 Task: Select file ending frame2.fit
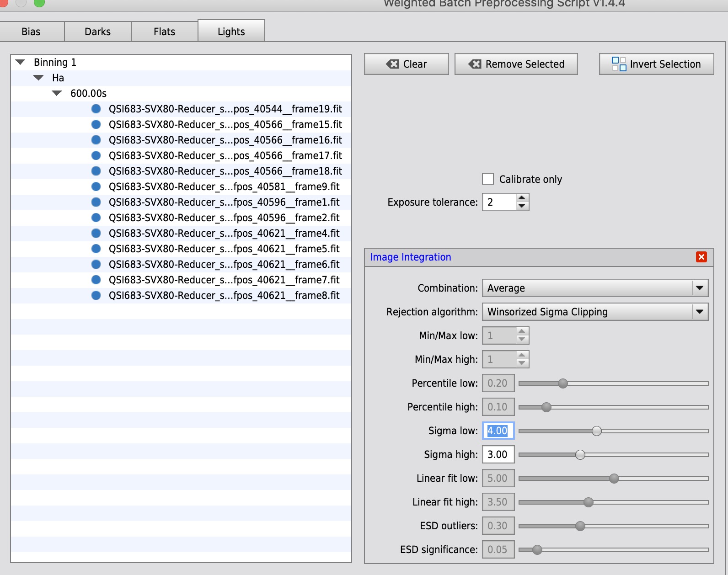[181, 218]
